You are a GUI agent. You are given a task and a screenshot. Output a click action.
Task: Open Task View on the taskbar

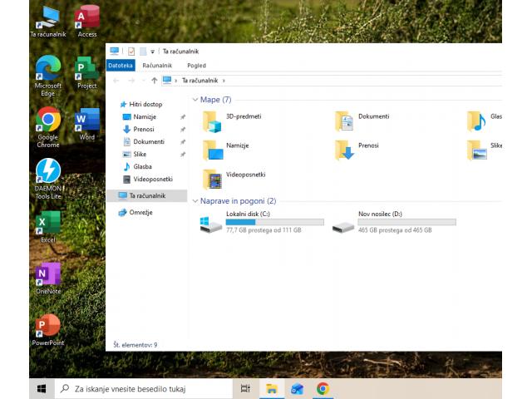click(x=245, y=388)
